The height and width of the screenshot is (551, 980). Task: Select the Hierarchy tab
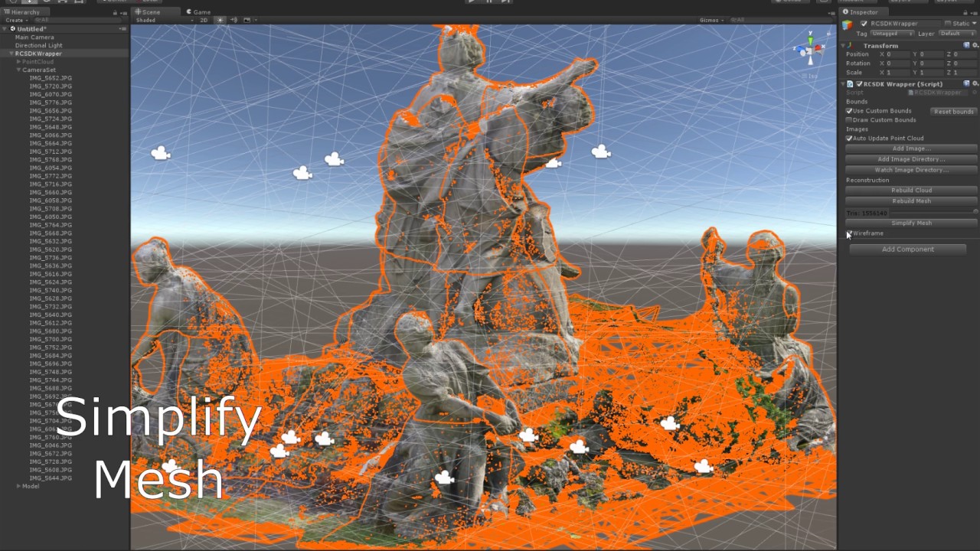[x=25, y=12]
